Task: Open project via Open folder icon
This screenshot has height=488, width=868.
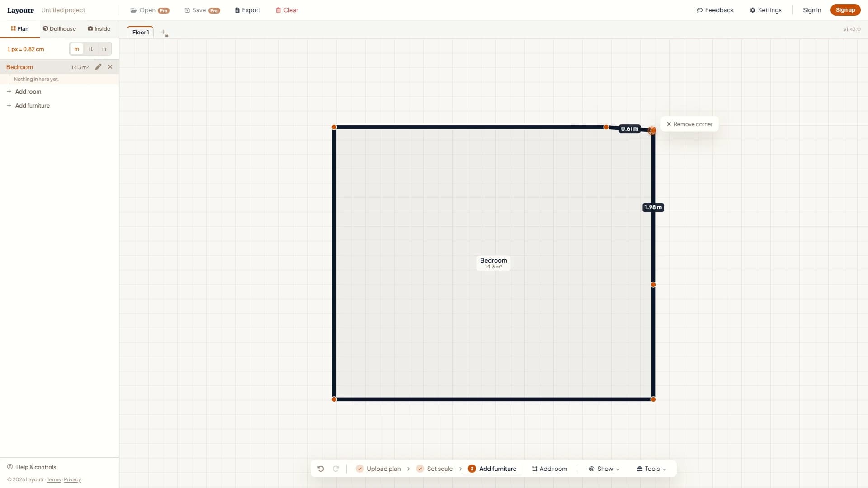Action: pyautogui.click(x=149, y=10)
